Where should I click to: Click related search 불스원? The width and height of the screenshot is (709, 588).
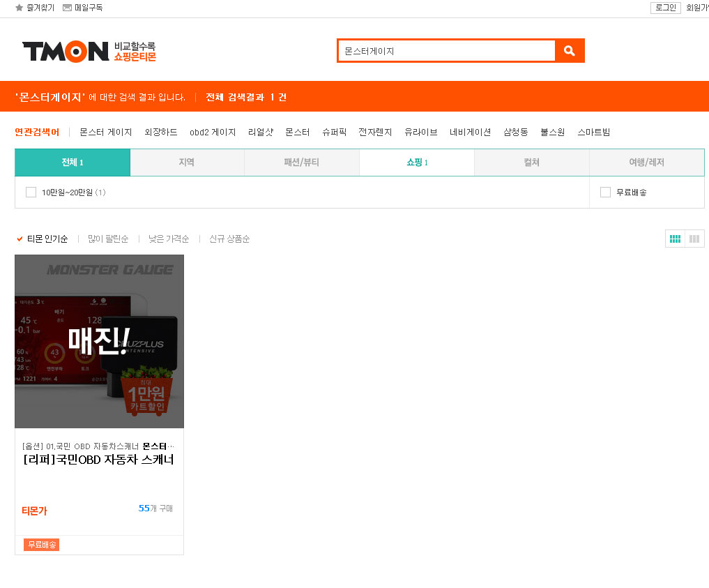553,132
